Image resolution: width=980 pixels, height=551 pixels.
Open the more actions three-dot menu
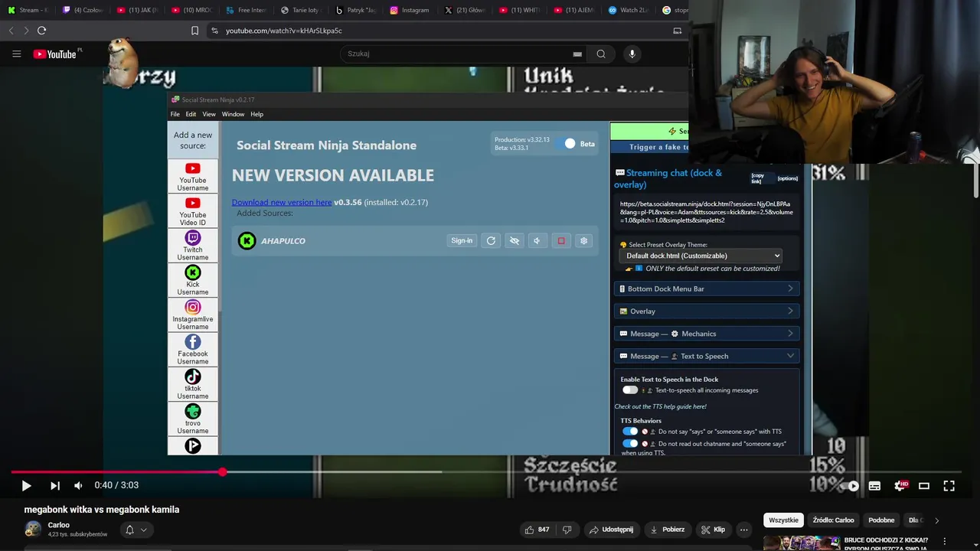click(743, 530)
